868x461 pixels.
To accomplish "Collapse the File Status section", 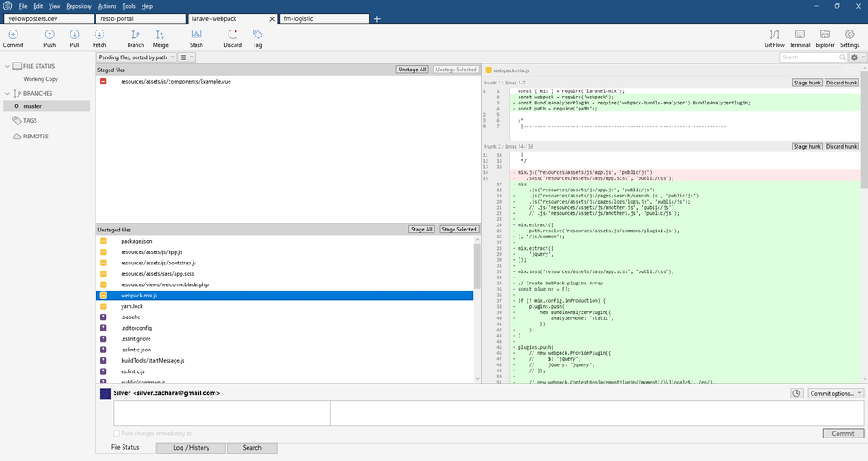I will (7, 66).
